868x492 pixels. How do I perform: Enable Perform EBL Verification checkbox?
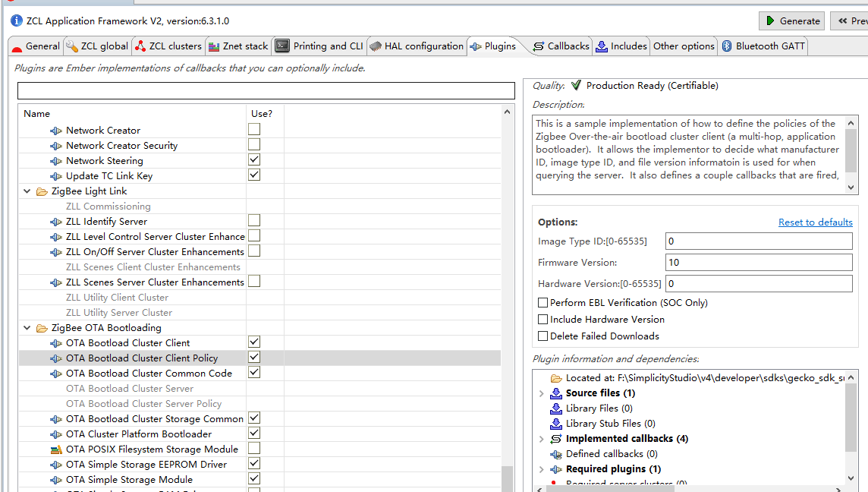(x=542, y=303)
